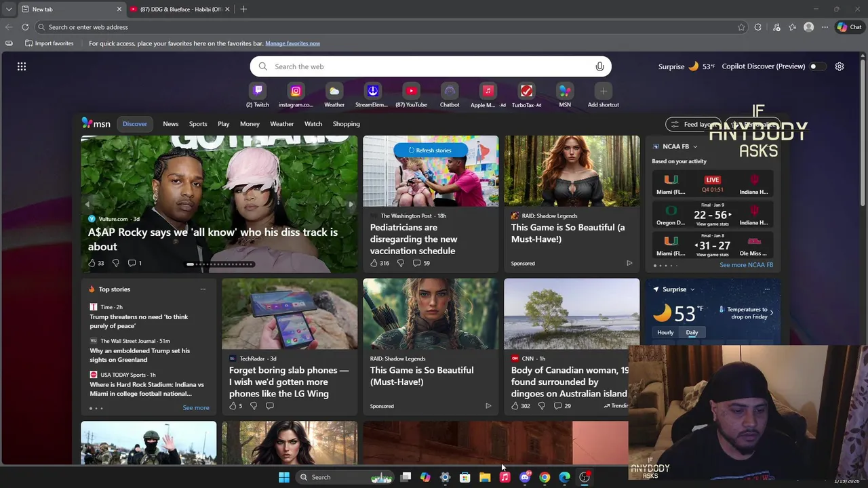Viewport: 868px width, 488px height.
Task: Focus the Search the web box
Action: (431, 66)
